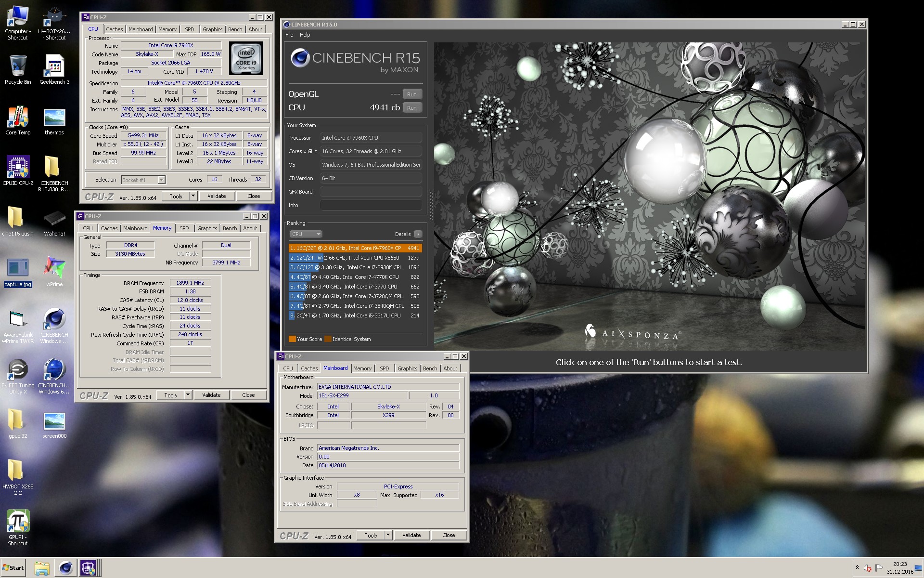Show hidden system tray icons
The height and width of the screenshot is (578, 924).
click(x=857, y=567)
